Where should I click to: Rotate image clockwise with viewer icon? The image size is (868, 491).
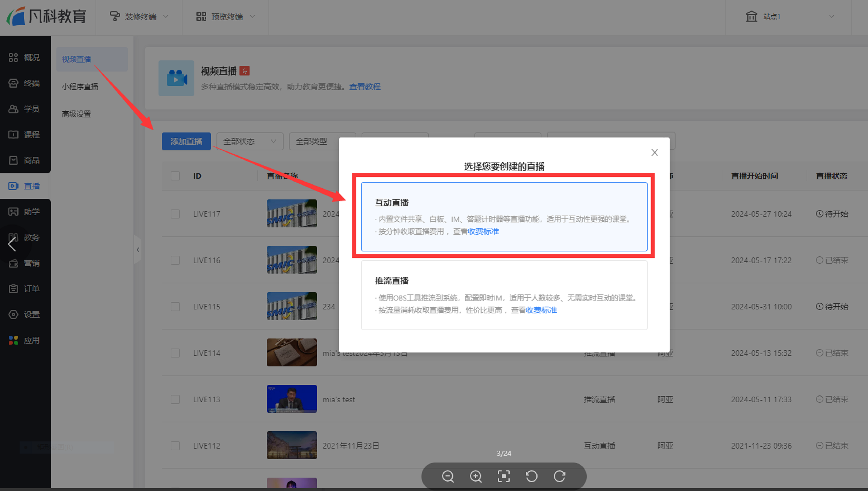tap(559, 477)
